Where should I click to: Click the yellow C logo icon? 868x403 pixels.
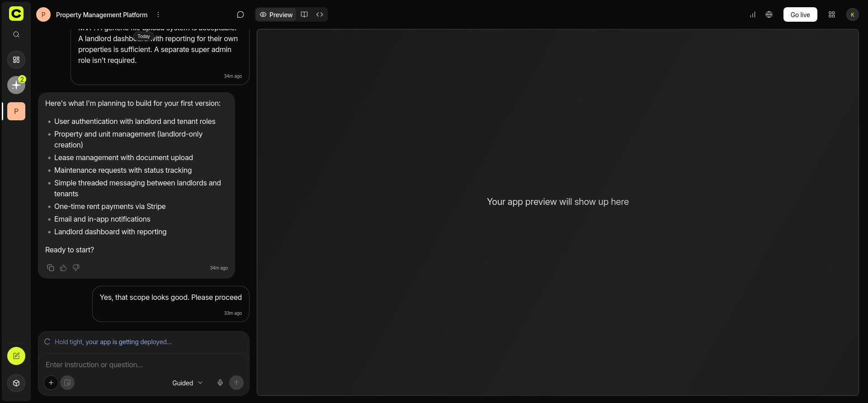pos(16,14)
